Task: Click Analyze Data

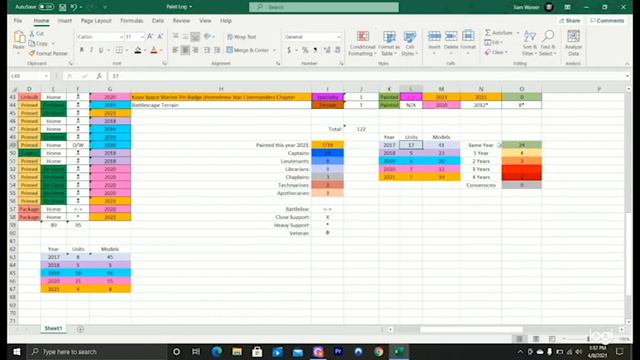Action: 573,43
